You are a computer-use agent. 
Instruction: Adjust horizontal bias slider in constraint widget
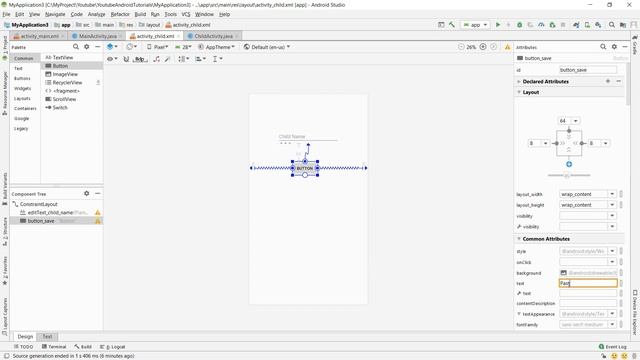point(567,176)
